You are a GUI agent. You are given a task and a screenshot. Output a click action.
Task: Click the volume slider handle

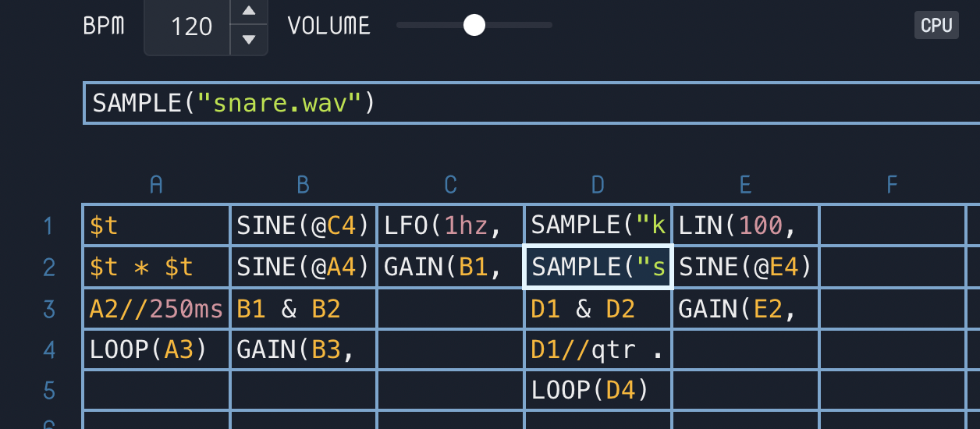click(x=474, y=25)
